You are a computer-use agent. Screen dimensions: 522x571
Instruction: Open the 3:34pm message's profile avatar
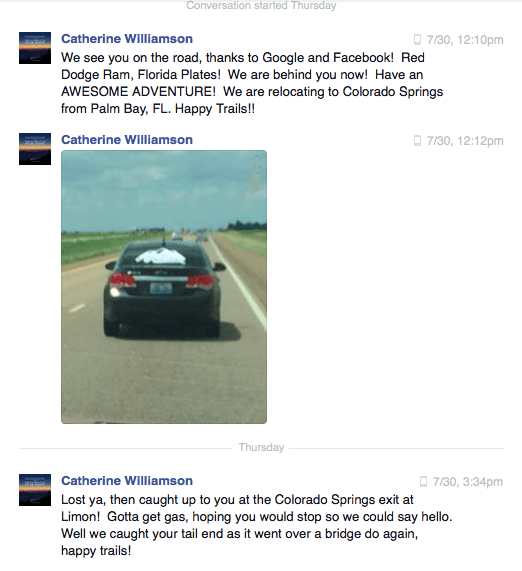35,490
